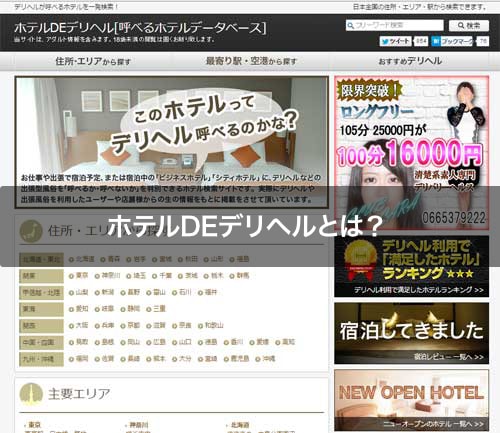Click the hotel room hero banner
500x433 pixels.
(x=171, y=142)
